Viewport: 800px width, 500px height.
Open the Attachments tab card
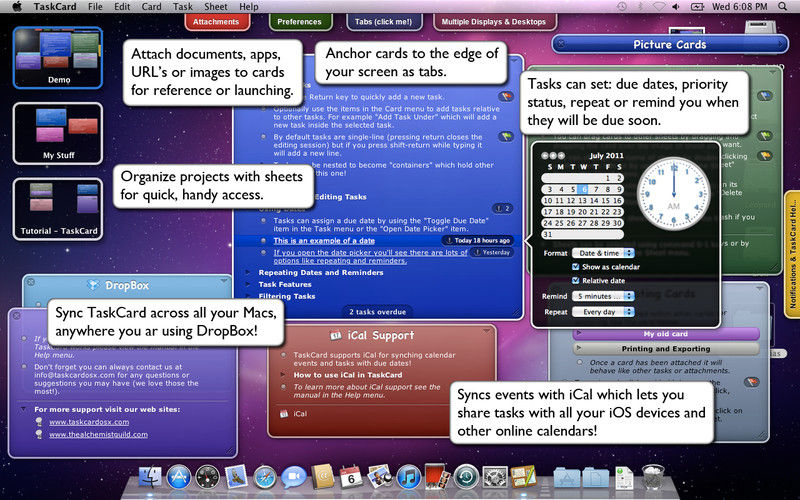(x=216, y=22)
